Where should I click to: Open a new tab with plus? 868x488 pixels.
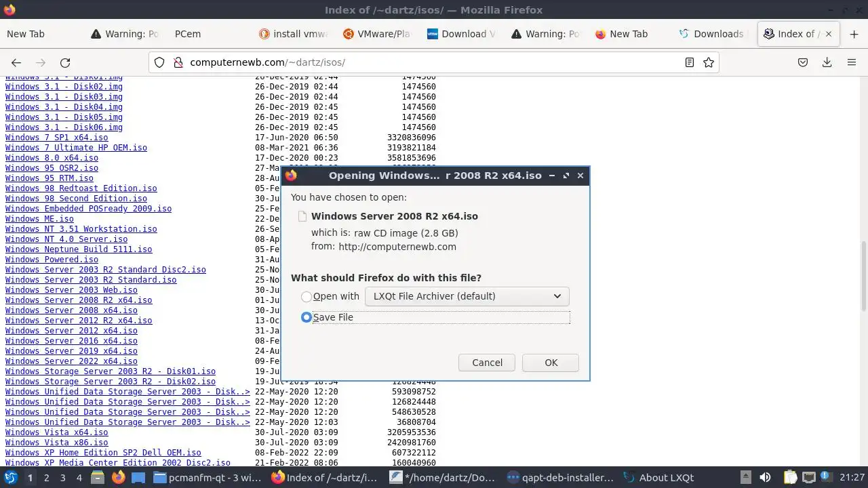click(x=854, y=34)
